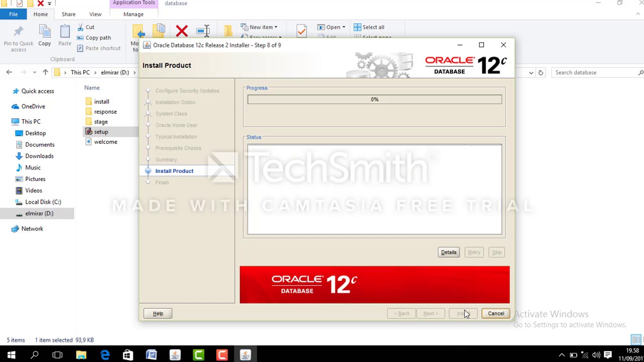Open Music in navigation pane
The width and height of the screenshot is (644, 362).
(33, 167)
